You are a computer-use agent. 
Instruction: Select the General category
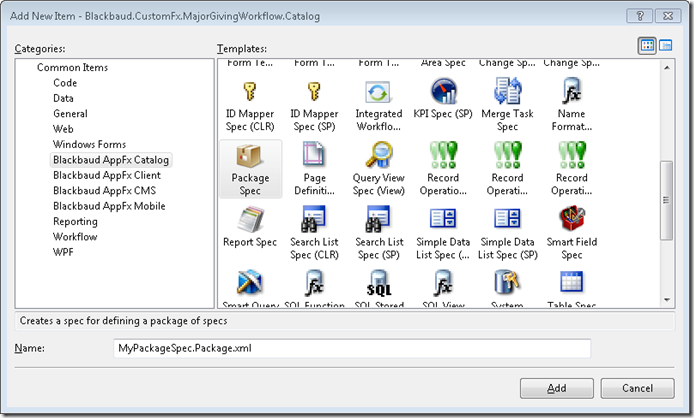click(70, 114)
